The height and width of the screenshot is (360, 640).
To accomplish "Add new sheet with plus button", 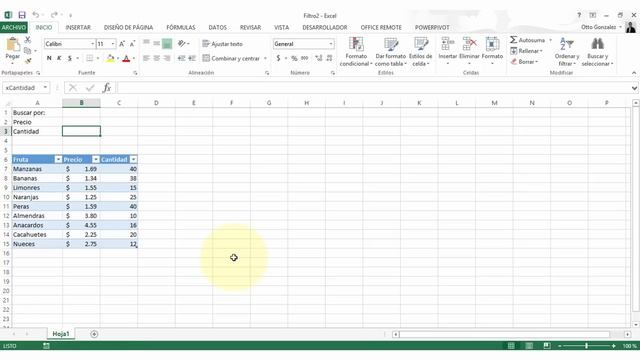I will tap(94, 334).
